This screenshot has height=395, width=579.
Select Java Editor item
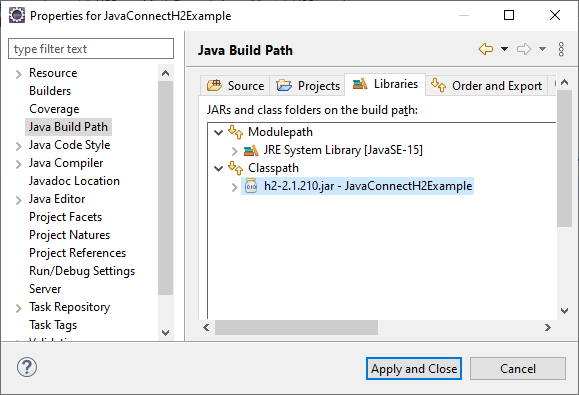click(x=57, y=199)
